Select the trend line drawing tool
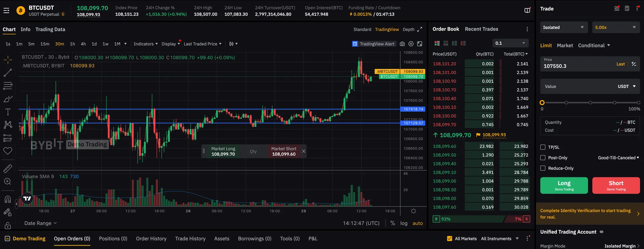644x249 pixels. [8, 73]
